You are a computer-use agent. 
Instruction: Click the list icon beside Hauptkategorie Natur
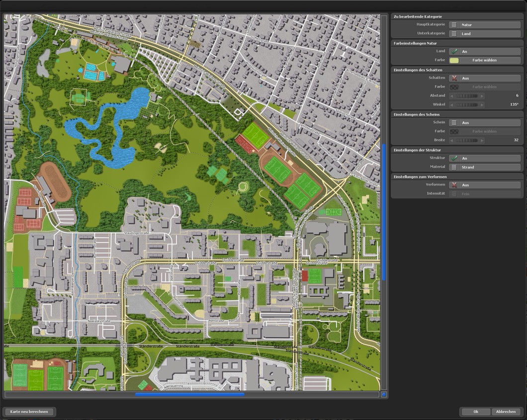pos(454,25)
